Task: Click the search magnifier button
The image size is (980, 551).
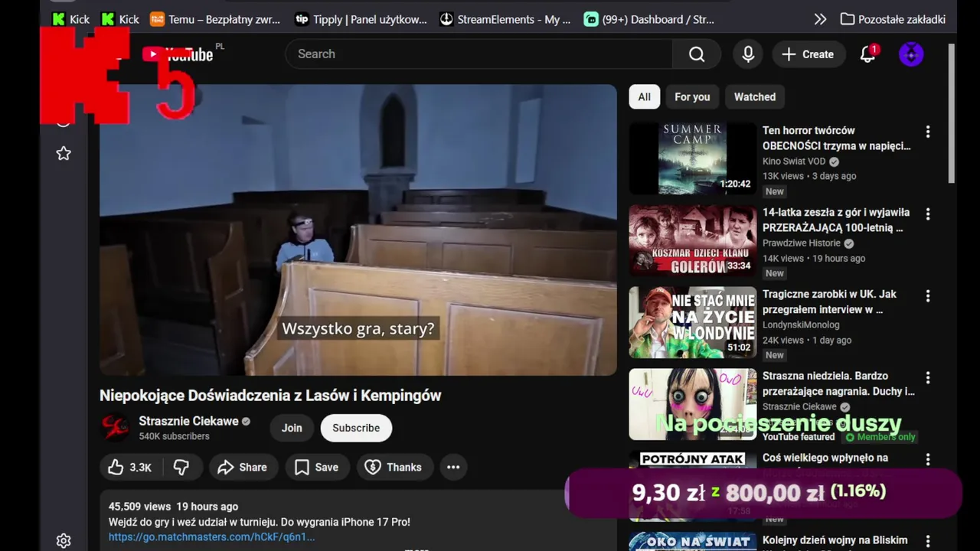Action: 696,54
